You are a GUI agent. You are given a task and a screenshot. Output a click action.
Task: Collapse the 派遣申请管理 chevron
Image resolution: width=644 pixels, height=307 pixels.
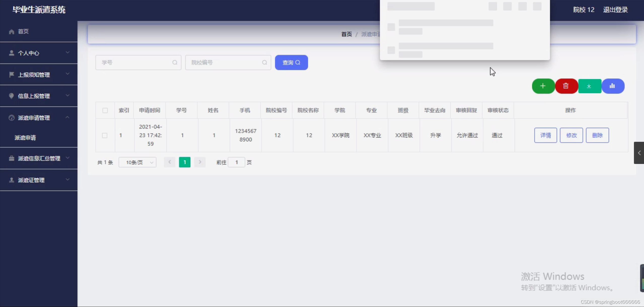tap(67, 117)
